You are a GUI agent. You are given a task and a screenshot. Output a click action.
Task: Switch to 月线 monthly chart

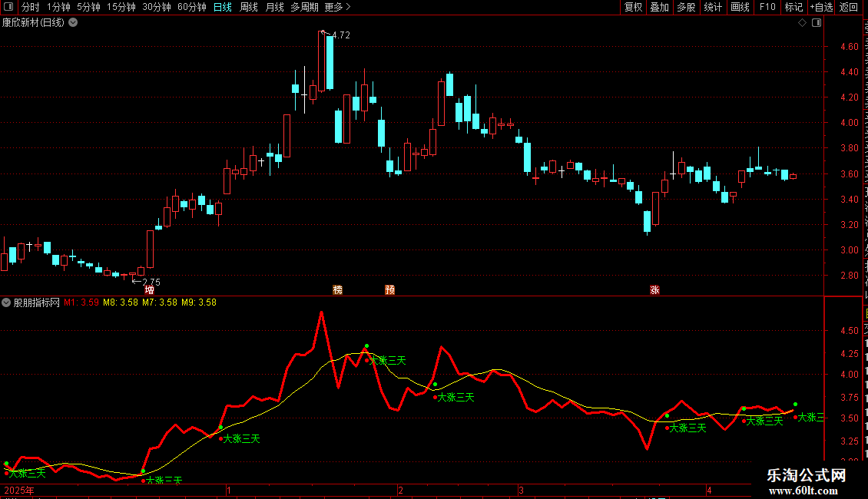tap(274, 7)
